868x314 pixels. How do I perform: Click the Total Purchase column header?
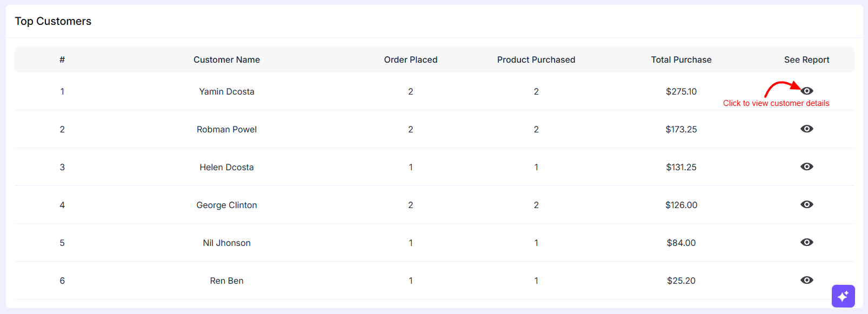[x=681, y=59]
